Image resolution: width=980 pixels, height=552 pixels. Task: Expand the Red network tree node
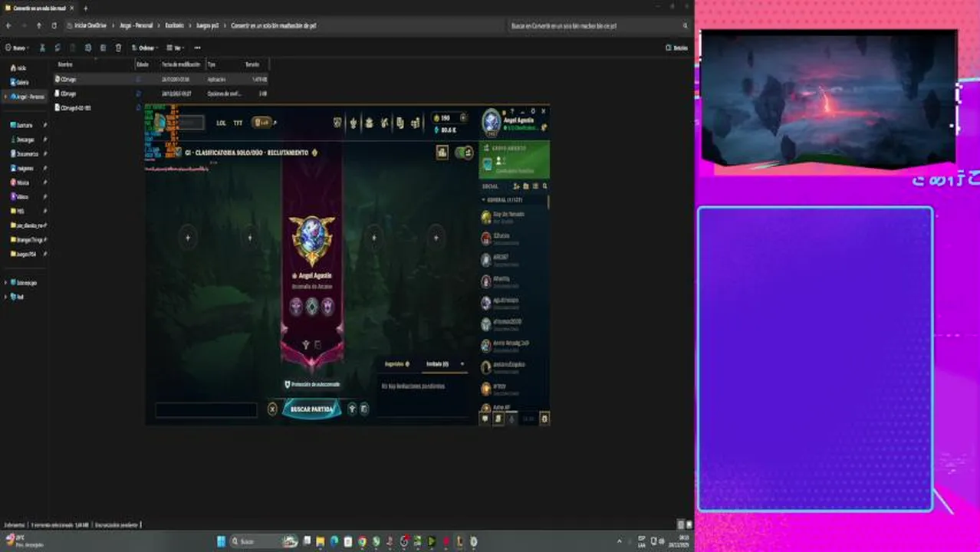[5, 297]
